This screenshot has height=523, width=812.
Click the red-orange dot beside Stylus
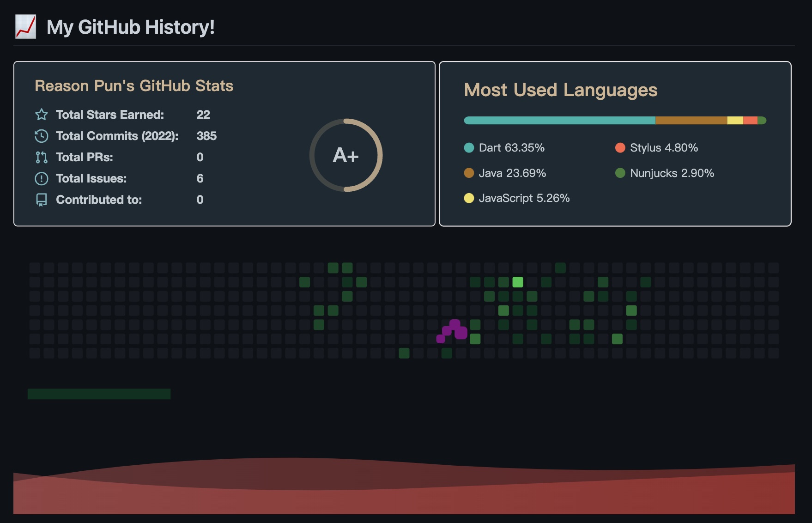620,148
